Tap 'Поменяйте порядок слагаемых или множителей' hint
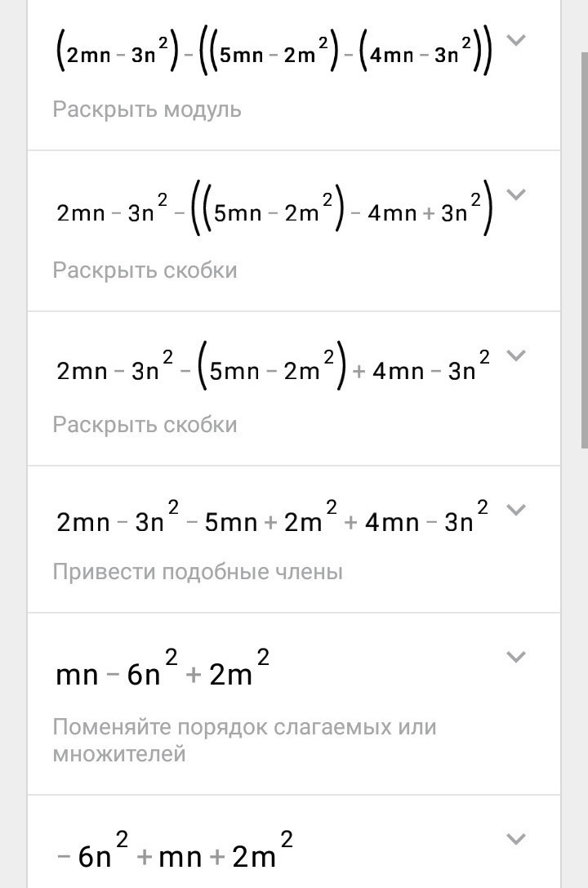 click(244, 740)
